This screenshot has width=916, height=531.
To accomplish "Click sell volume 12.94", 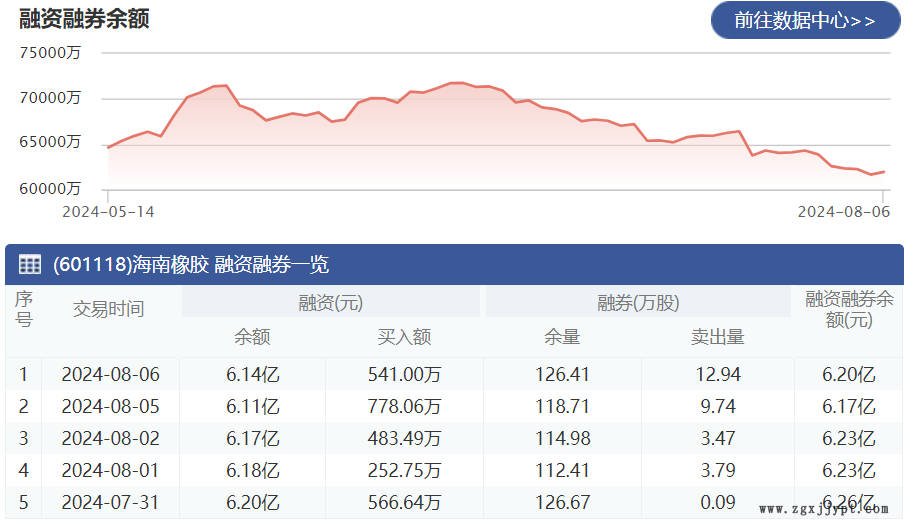I will 718,374.
